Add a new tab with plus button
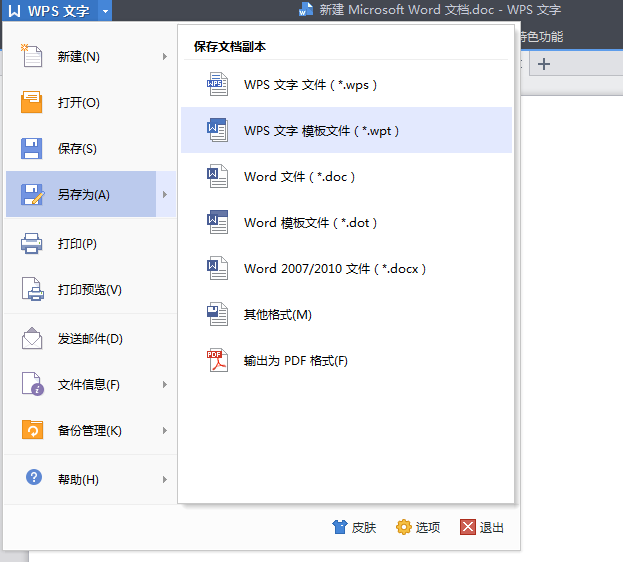 544,64
